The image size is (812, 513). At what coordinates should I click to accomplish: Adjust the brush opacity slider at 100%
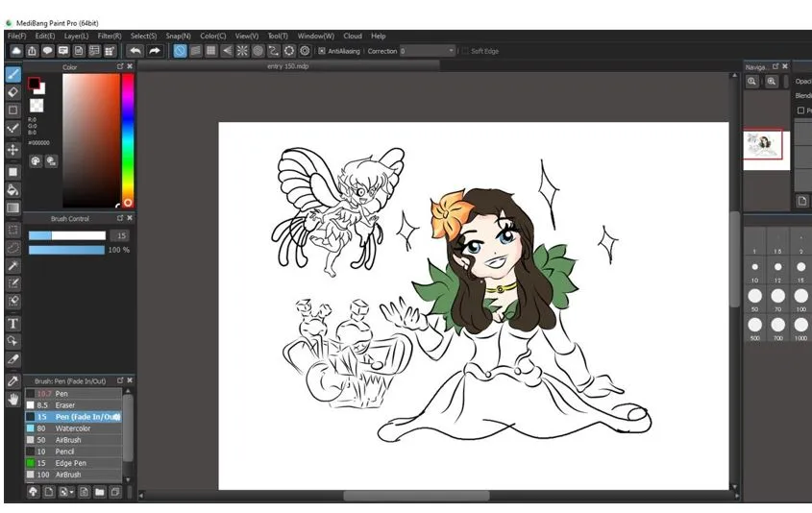click(x=67, y=250)
